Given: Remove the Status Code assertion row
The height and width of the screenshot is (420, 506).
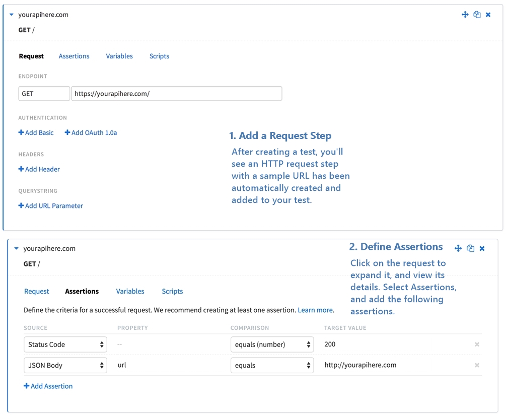Looking at the screenshot, I should tap(477, 344).
